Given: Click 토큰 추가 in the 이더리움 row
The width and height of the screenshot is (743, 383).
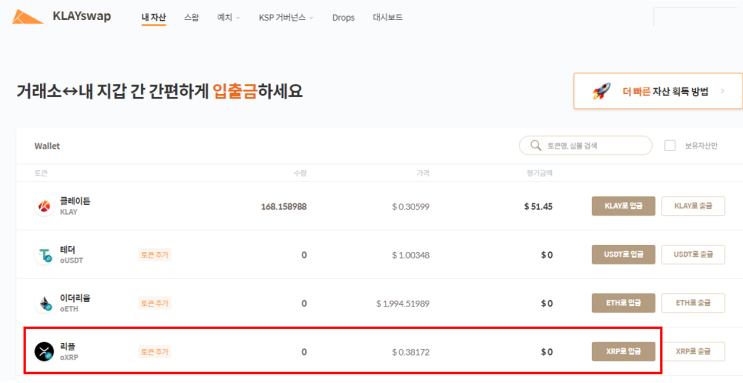Looking at the screenshot, I should (154, 303).
